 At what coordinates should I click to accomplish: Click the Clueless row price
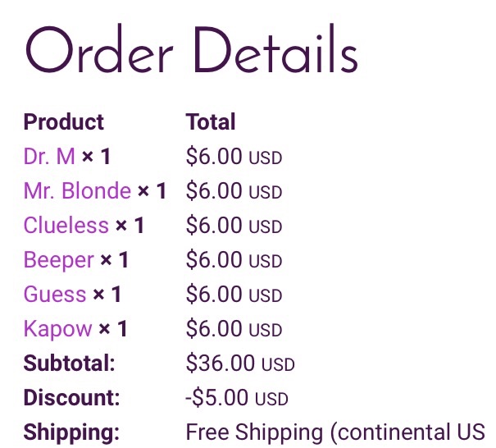234,226
